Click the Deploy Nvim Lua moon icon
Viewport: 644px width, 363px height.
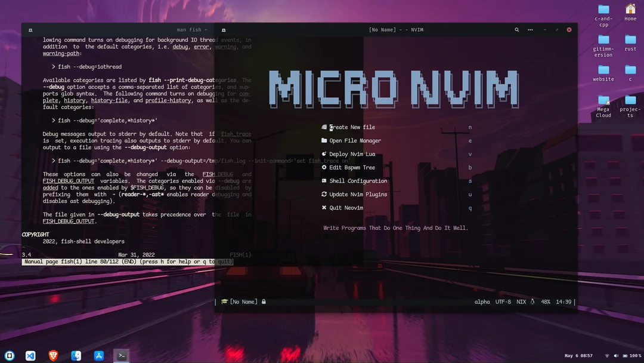324,154
